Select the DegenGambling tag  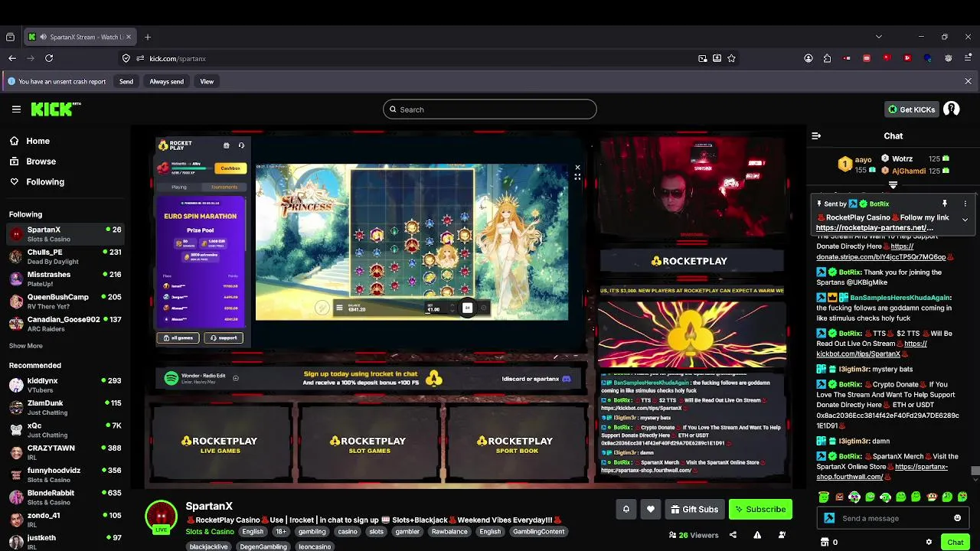point(263,546)
